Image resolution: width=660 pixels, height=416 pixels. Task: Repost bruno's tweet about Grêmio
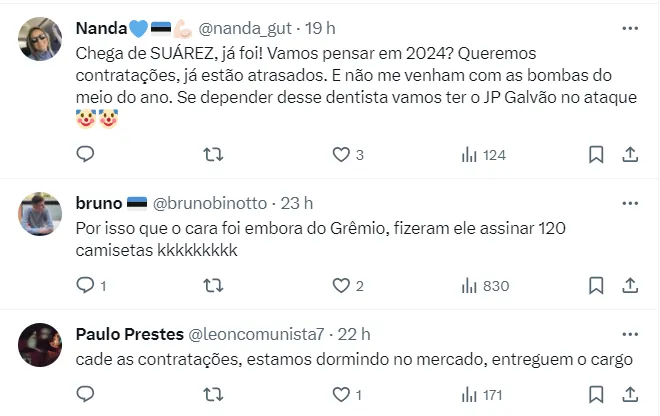pos(213,286)
